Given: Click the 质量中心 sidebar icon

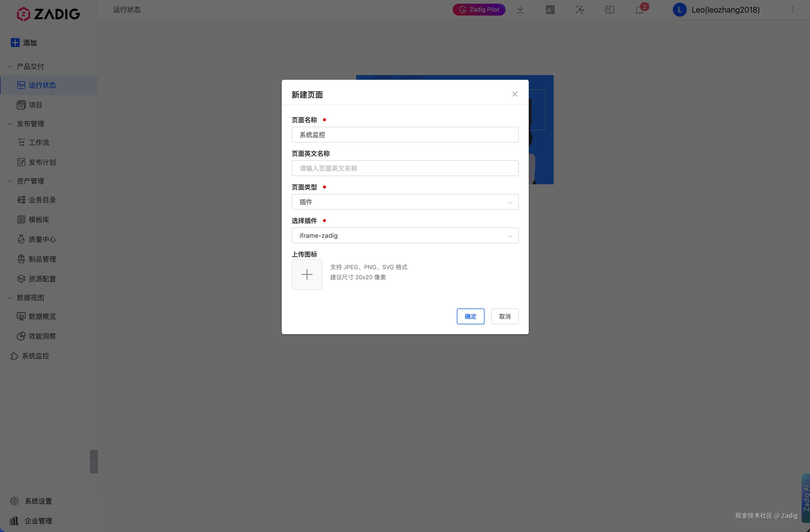Looking at the screenshot, I should click(21, 239).
